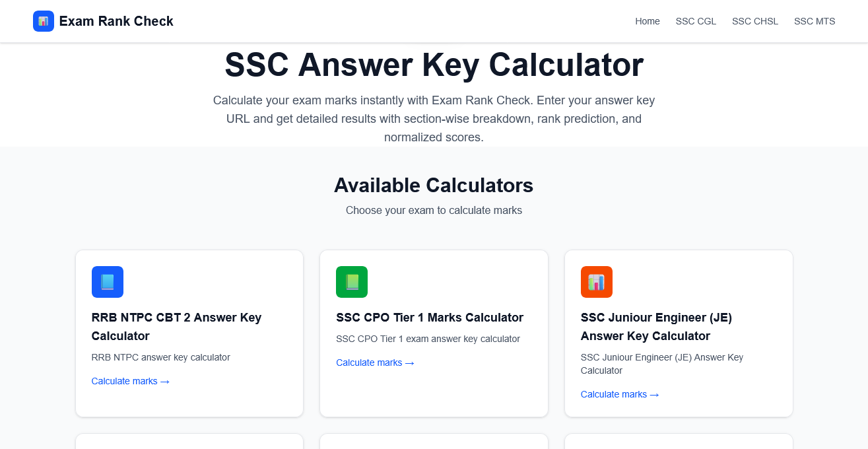Click the Exam Rank Check brand name

click(116, 21)
